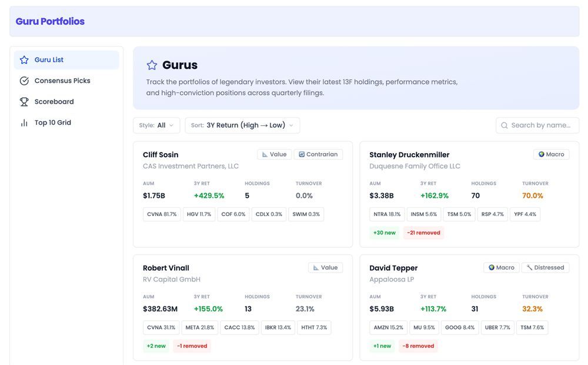588x365 pixels.
Task: Click the +113.7% three-year return value
Action: [433, 310]
